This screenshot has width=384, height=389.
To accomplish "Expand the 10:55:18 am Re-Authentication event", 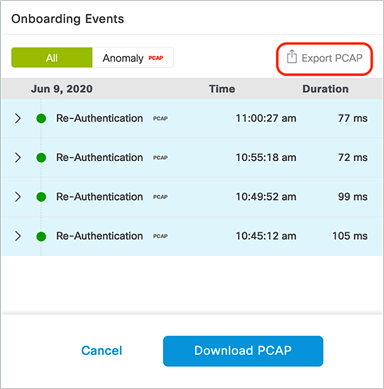I will tap(18, 158).
